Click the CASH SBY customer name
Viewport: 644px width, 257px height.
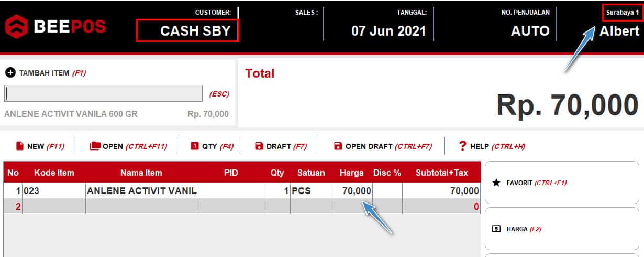click(x=195, y=30)
